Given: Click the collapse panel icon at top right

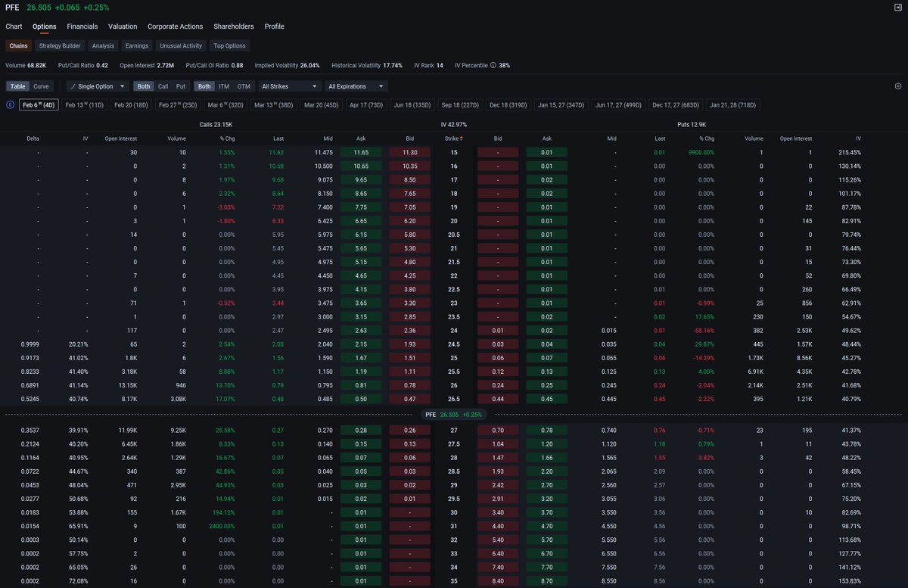Looking at the screenshot, I should click(897, 8).
